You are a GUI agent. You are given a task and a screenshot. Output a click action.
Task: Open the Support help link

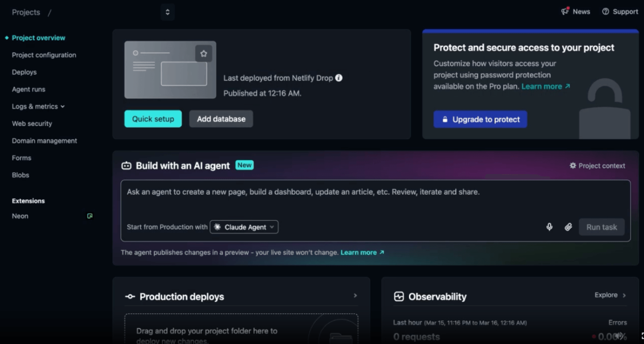(620, 11)
